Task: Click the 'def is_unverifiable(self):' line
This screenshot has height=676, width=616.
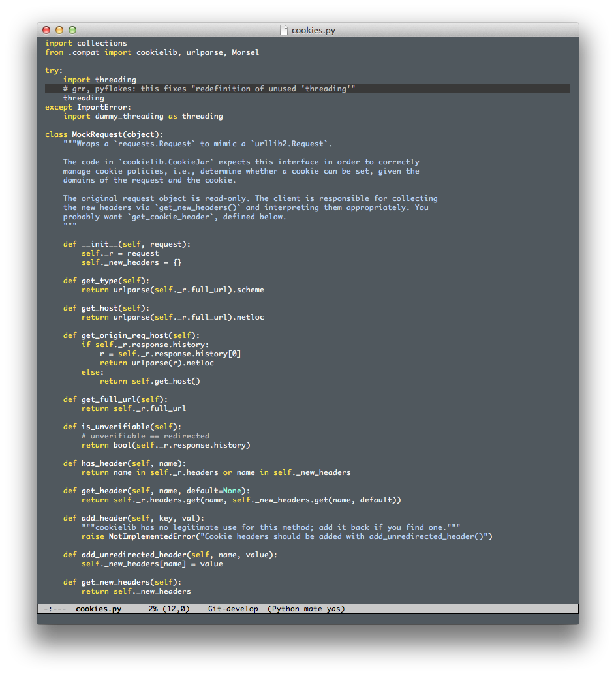Action: 123,427
